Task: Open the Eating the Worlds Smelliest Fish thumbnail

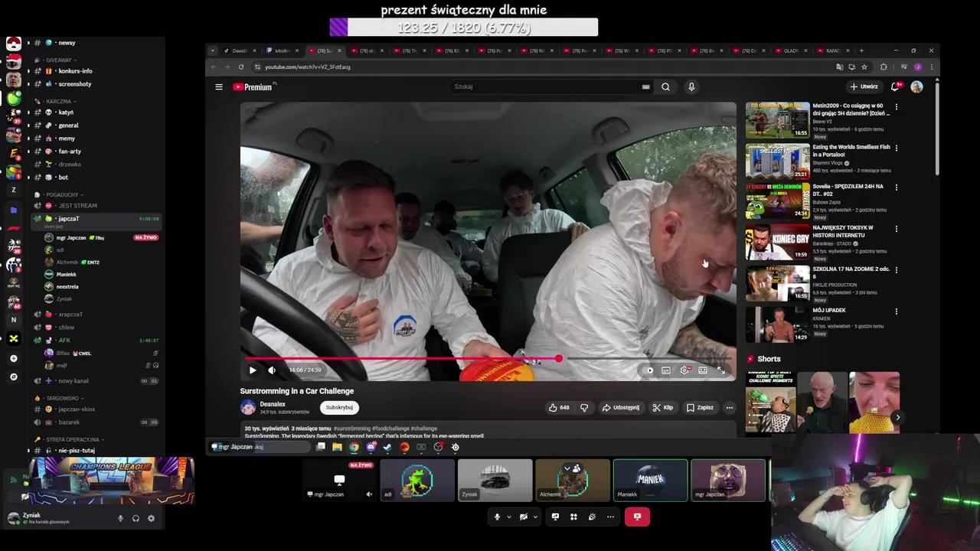Action: click(x=777, y=161)
